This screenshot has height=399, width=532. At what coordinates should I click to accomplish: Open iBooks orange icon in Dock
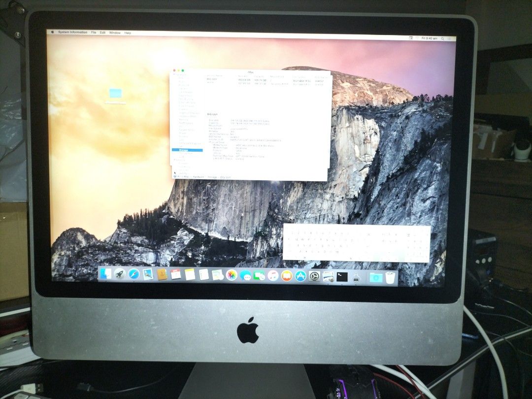[x=287, y=276]
